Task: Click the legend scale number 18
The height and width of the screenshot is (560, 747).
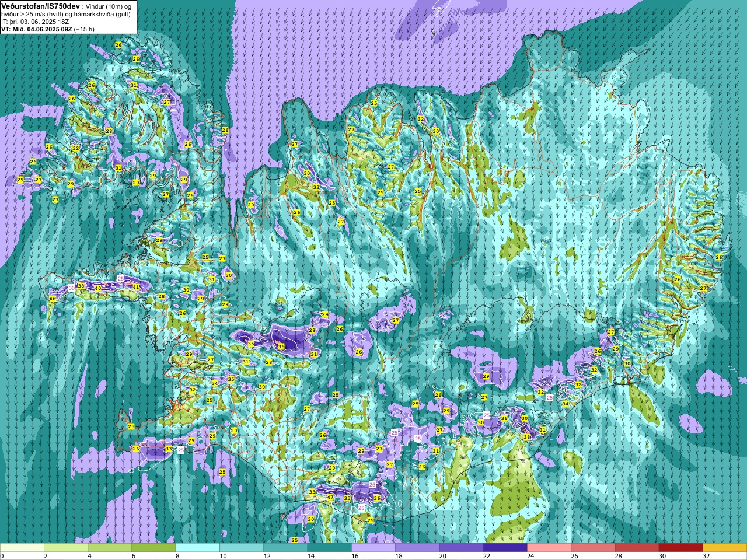Action: (x=399, y=556)
